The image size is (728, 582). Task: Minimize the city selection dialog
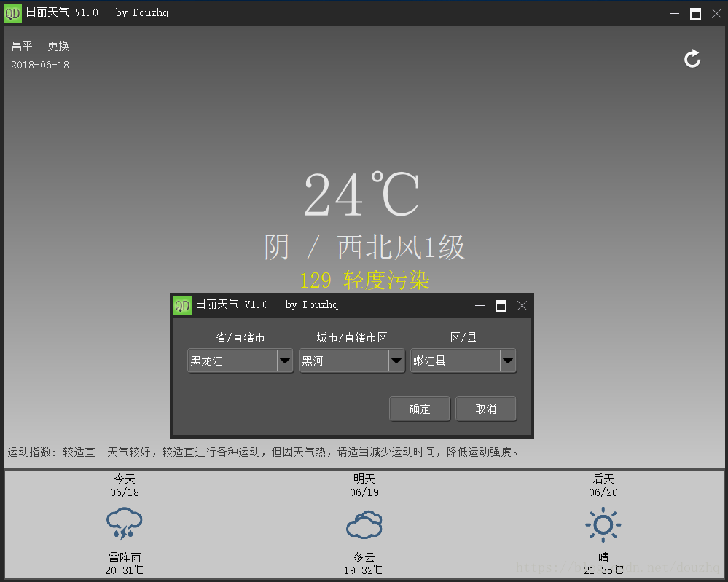[x=480, y=305]
